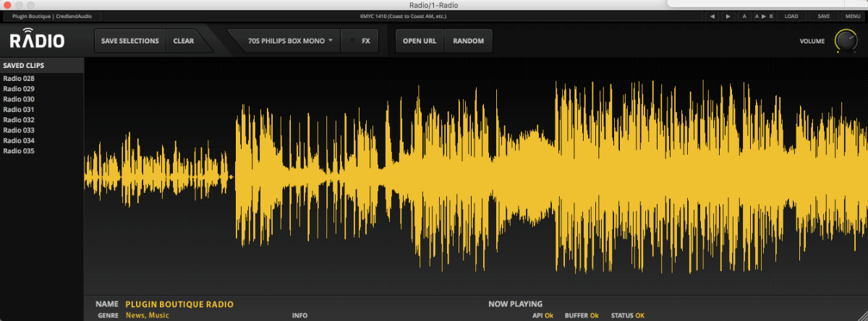Toggle the FX power button
This screenshot has height=321, width=868.
pyautogui.click(x=353, y=41)
